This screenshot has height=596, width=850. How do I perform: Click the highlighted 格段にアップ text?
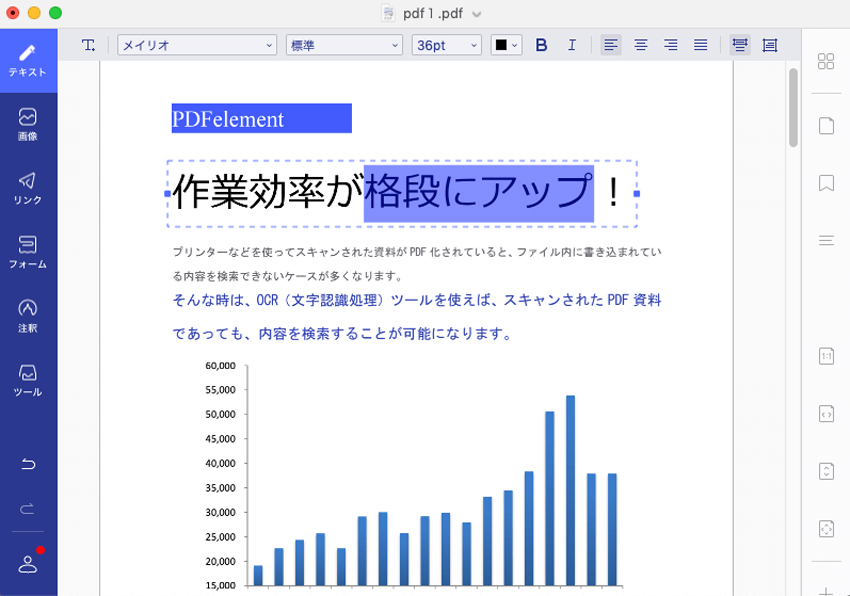pos(478,193)
